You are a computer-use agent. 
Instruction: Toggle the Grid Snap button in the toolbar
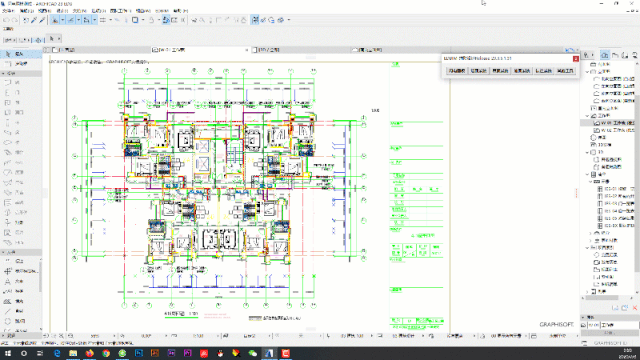[x=102, y=20]
